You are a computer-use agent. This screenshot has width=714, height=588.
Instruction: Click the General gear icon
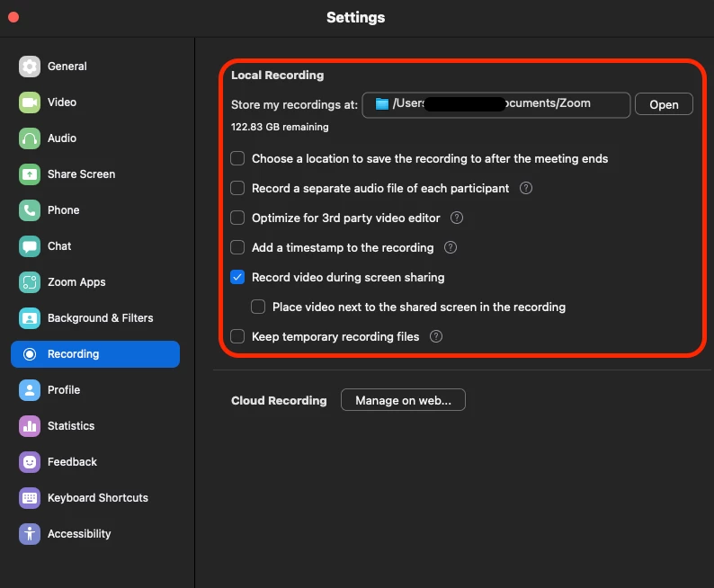[x=30, y=67]
